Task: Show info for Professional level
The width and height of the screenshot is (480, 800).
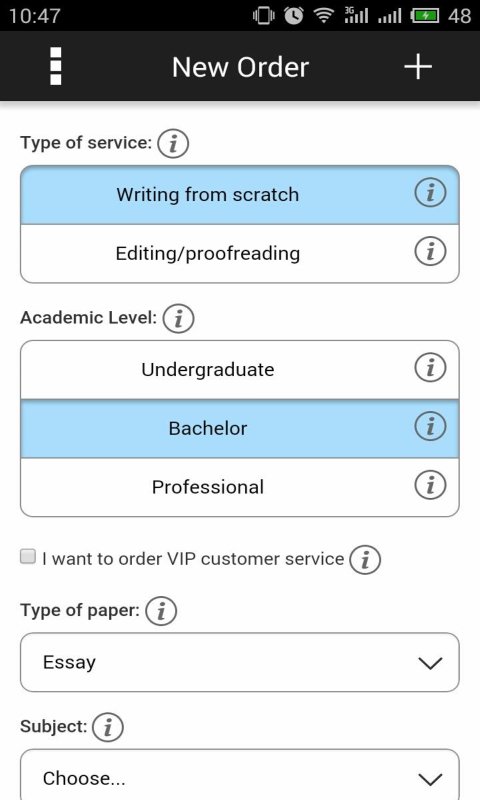Action: [x=430, y=485]
